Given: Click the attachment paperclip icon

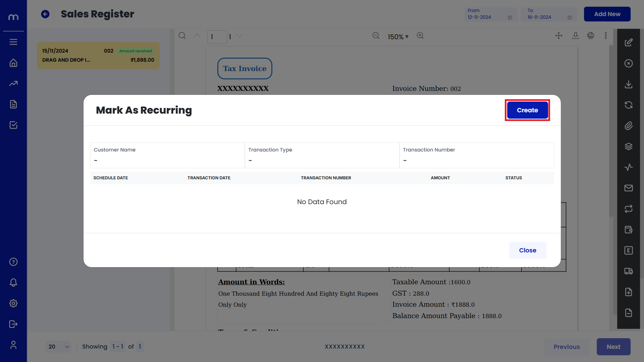Looking at the screenshot, I should click(629, 126).
